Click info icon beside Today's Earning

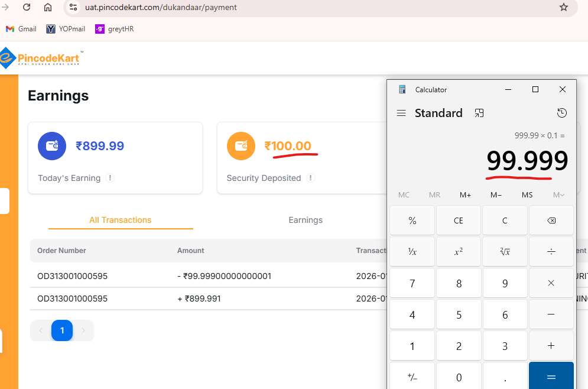point(110,178)
